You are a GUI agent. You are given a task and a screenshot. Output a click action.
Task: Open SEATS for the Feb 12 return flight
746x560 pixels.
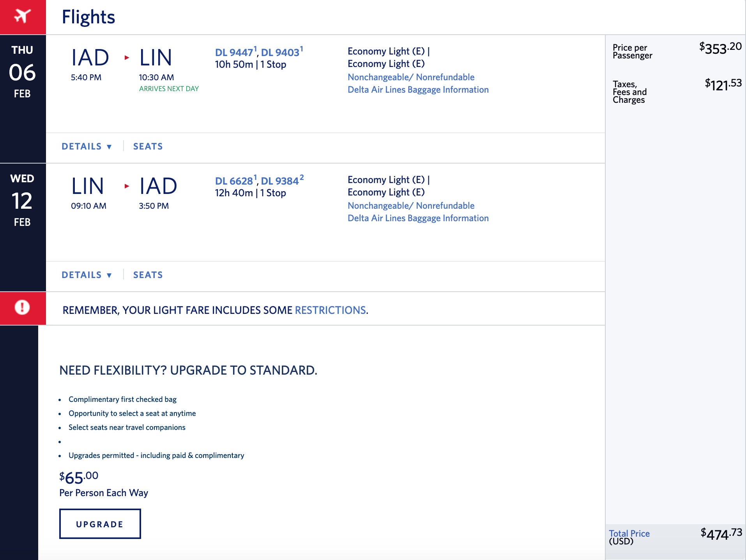[148, 275]
